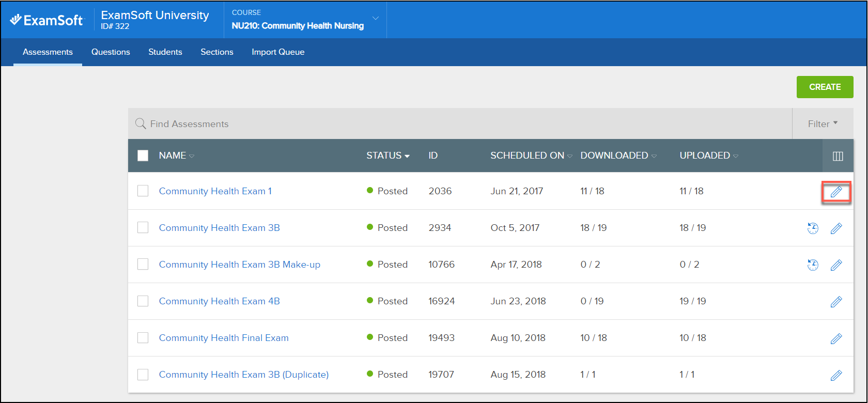Open the Course selector dropdown
The width and height of the screenshot is (868, 403).
(305, 20)
